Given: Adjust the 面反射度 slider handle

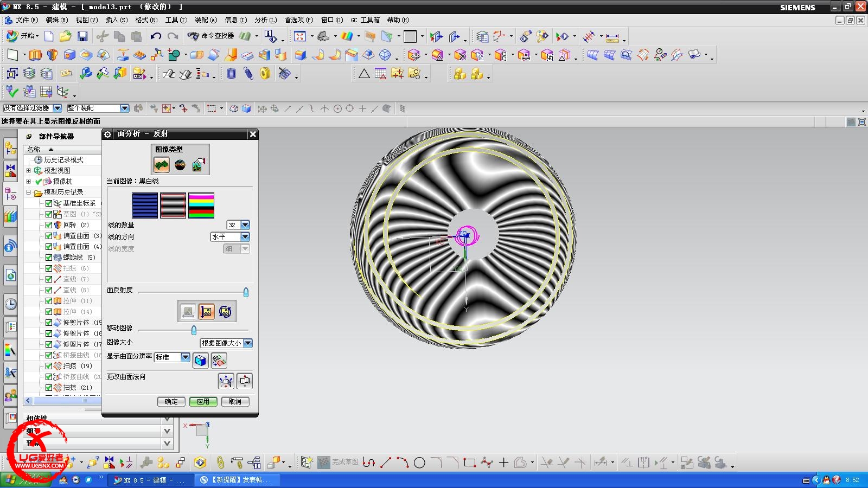Looking at the screenshot, I should click(246, 292).
